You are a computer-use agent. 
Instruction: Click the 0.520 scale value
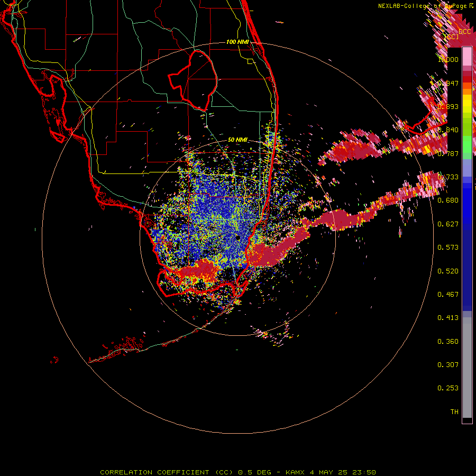[x=448, y=271]
